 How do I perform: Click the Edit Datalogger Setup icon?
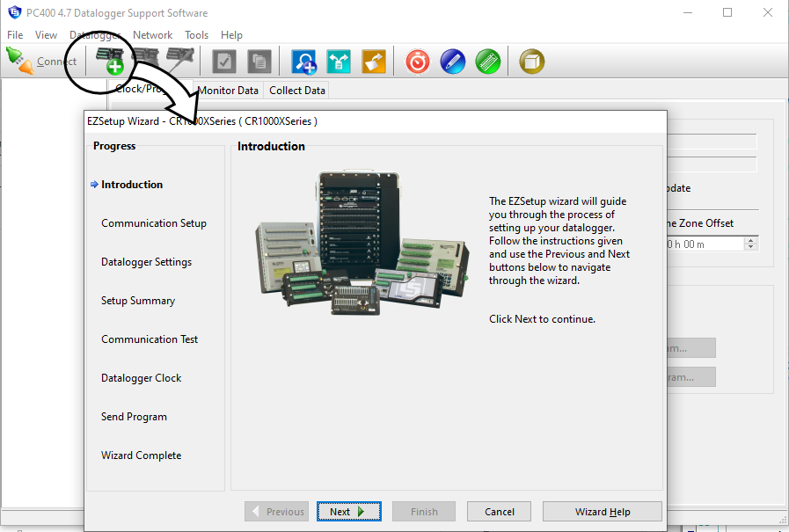pyautogui.click(x=179, y=61)
